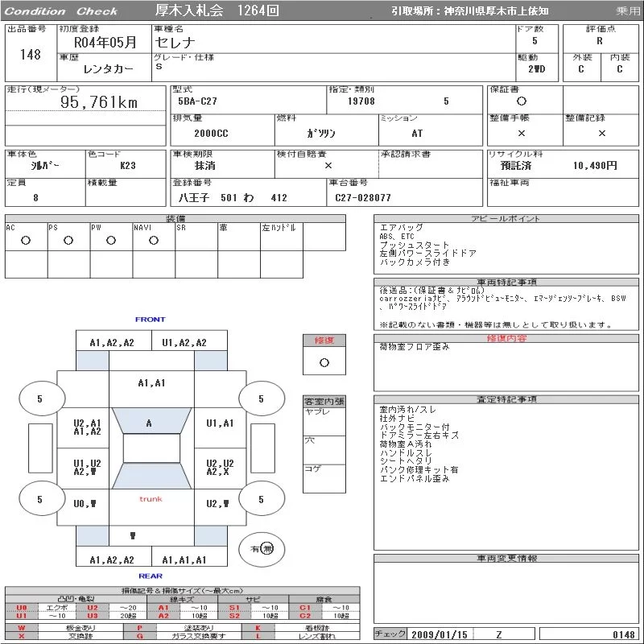Select the registration number 八王子 501 わ 412

[x=233, y=197]
